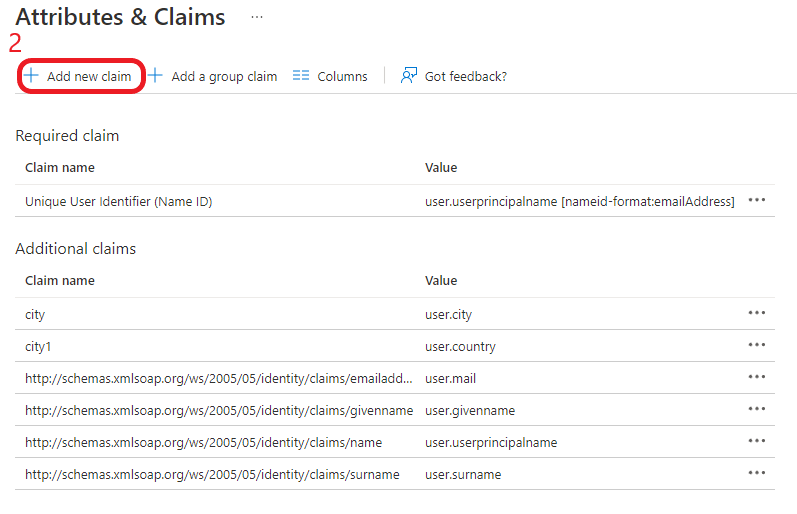Screen dimensions: 797x514
Task: Open the Got feedback? link
Action: (466, 76)
